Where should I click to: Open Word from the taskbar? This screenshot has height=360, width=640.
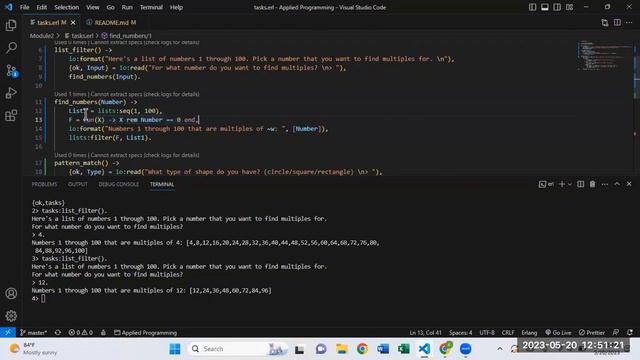[x=383, y=349]
